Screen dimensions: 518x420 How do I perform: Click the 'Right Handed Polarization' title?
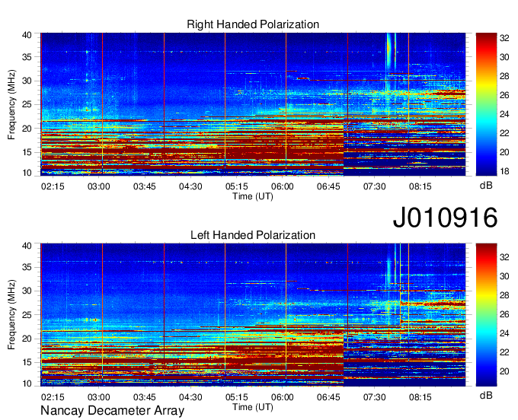click(253, 24)
